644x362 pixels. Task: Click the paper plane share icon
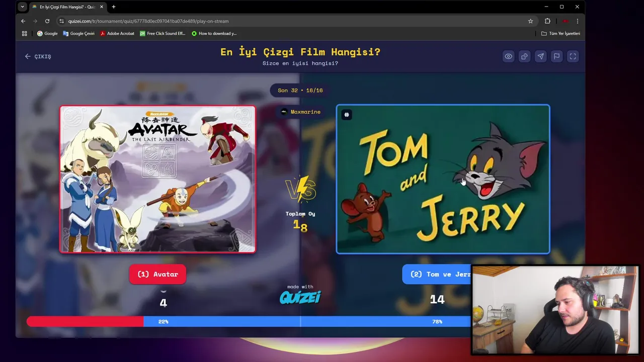point(540,56)
